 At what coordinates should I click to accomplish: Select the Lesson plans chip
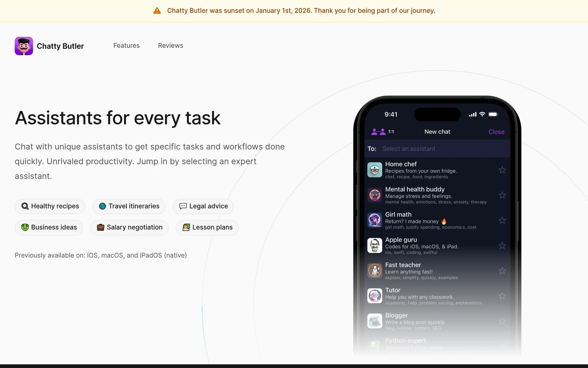coord(207,227)
